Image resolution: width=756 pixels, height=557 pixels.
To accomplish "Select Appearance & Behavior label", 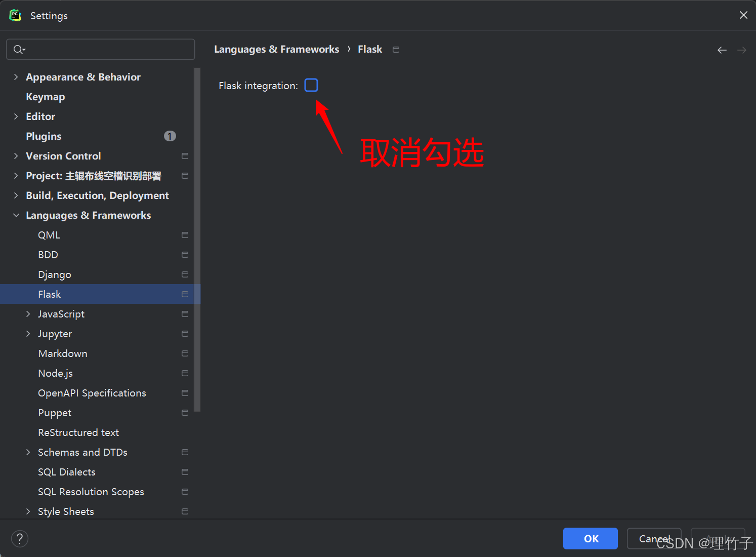I will pyautogui.click(x=83, y=77).
